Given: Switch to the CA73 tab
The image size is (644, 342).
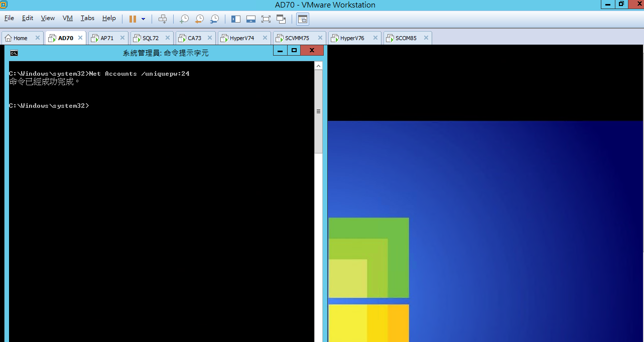Looking at the screenshot, I should tap(195, 38).
